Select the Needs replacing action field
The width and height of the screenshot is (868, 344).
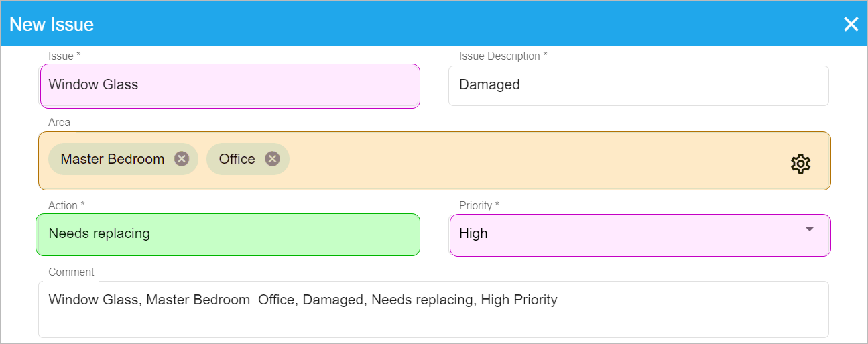(x=228, y=235)
